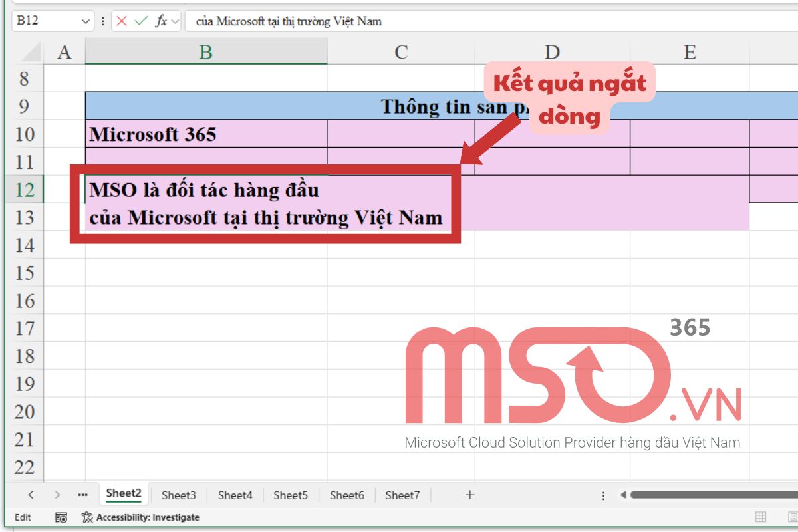
Task: Click the horizontal scrollbar thumb
Action: tap(714, 495)
